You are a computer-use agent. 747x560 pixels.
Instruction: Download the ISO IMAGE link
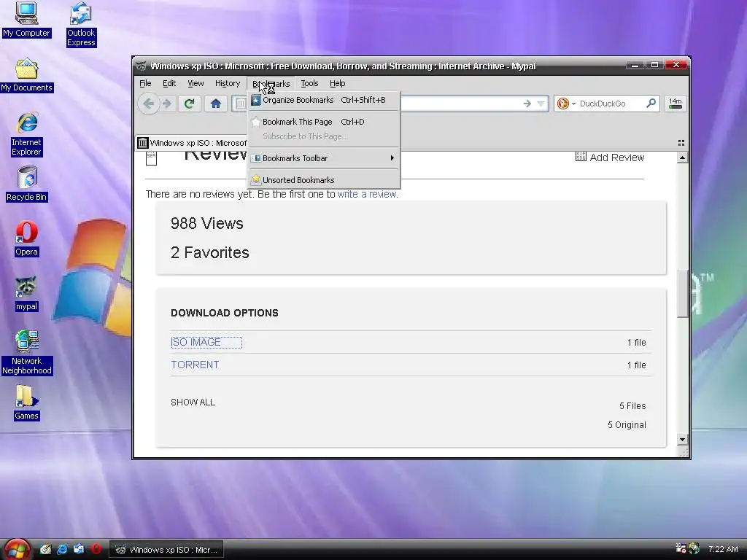pyautogui.click(x=196, y=343)
